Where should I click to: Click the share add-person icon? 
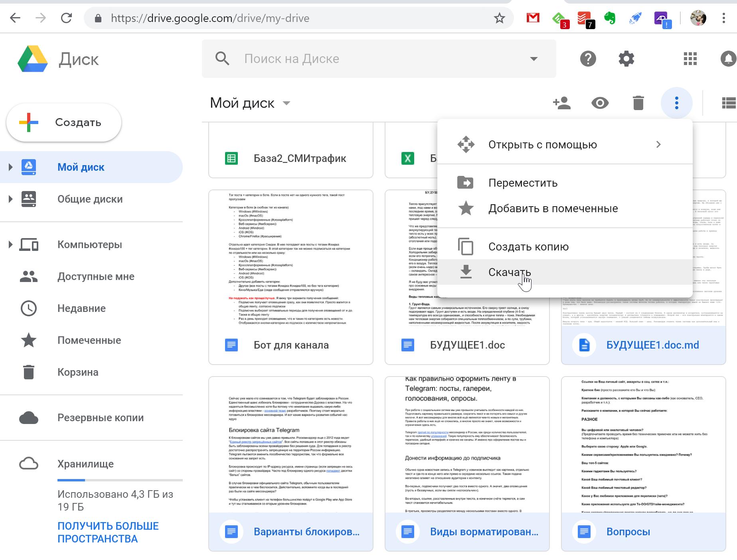pos(561,103)
